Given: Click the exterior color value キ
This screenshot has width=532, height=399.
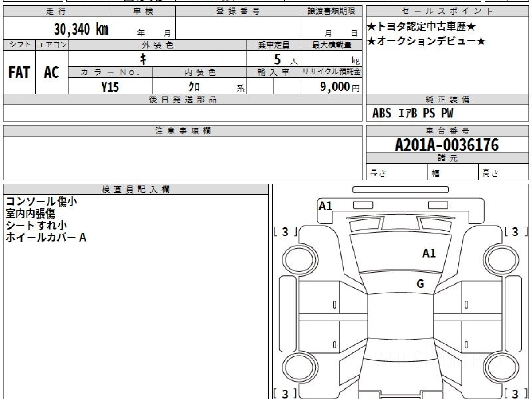Looking at the screenshot, I should tap(143, 59).
